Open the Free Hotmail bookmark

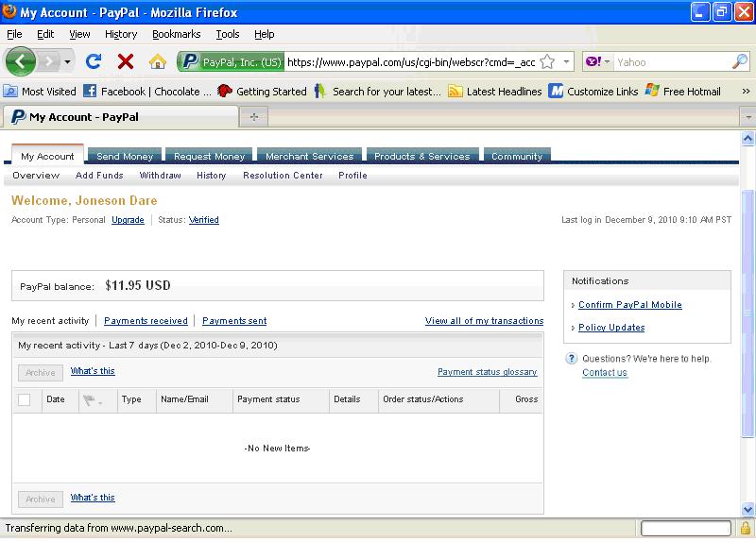coord(682,91)
